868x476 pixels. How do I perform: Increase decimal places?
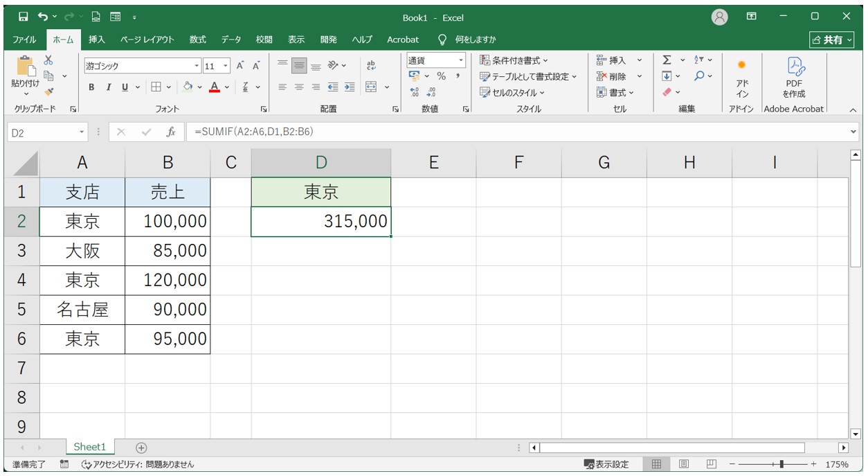pos(415,92)
